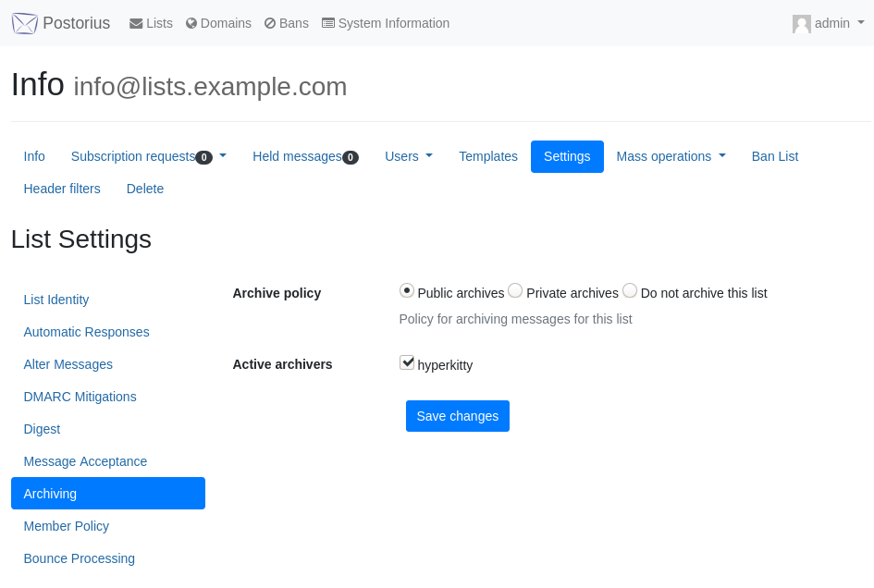The image size is (874, 588).
Task: Go to Member Policy settings section
Action: pos(67,526)
